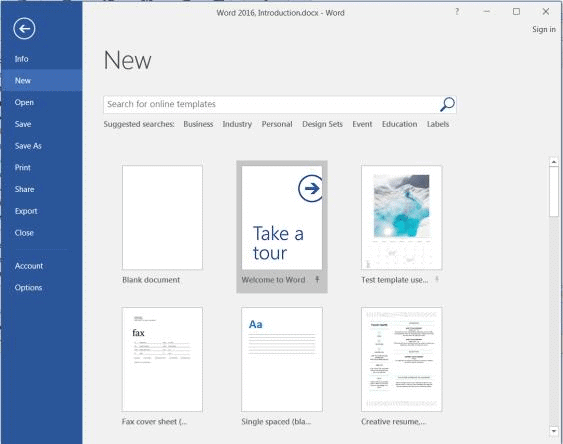Click the Help question mark icon
This screenshot has height=444, width=563.
457,12
